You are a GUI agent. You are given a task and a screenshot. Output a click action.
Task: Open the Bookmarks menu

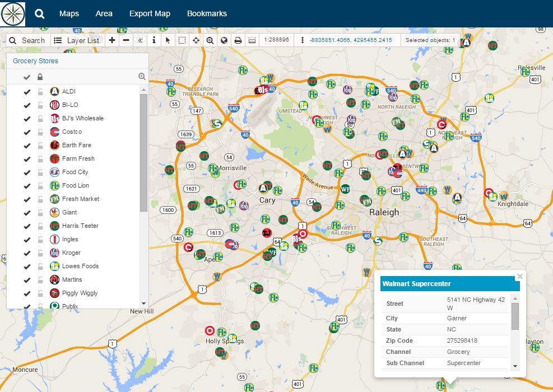(x=207, y=14)
